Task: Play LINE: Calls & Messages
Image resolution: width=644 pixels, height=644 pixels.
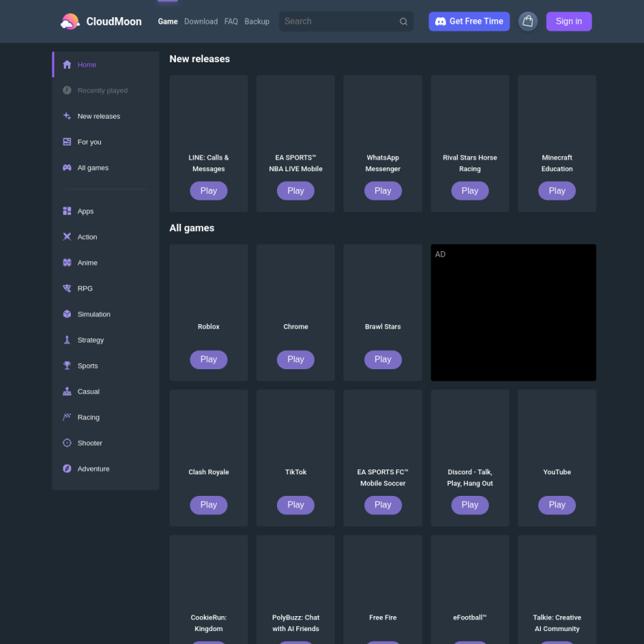Action: pyautogui.click(x=209, y=191)
